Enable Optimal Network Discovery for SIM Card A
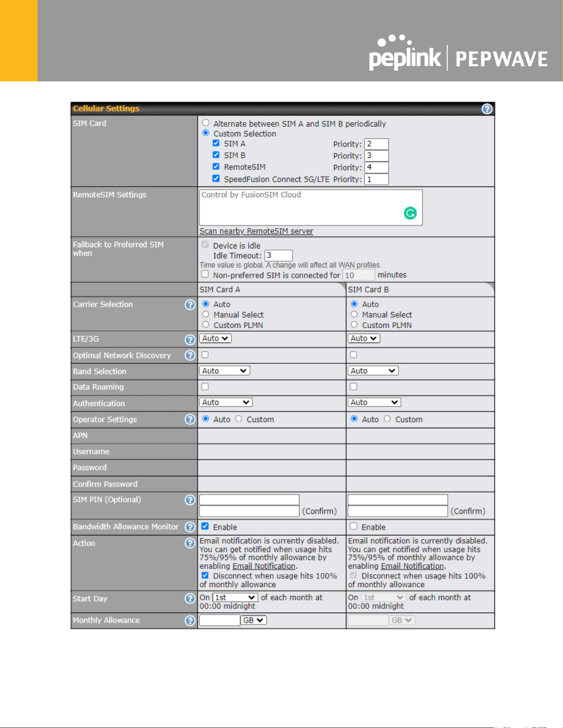 pos(205,354)
